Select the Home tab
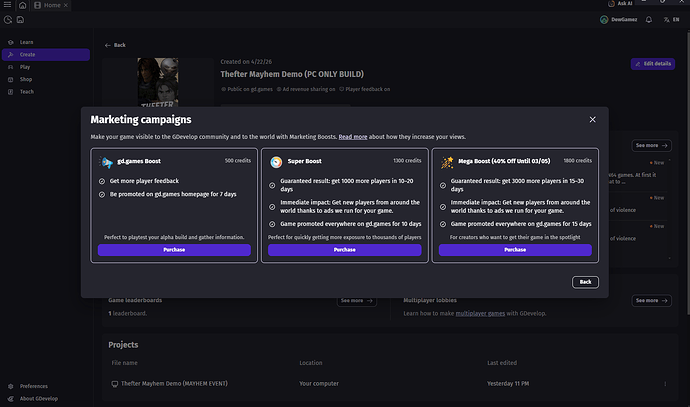 point(51,5)
